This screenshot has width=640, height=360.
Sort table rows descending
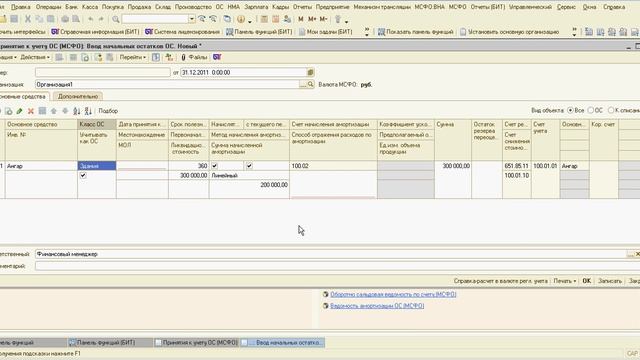(x=88, y=111)
